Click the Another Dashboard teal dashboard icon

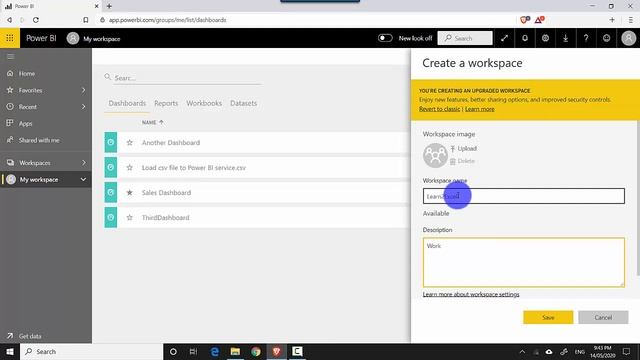(x=111, y=142)
